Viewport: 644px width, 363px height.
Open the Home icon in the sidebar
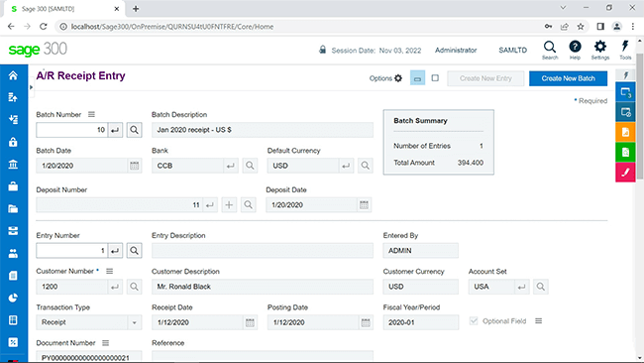tap(13, 75)
